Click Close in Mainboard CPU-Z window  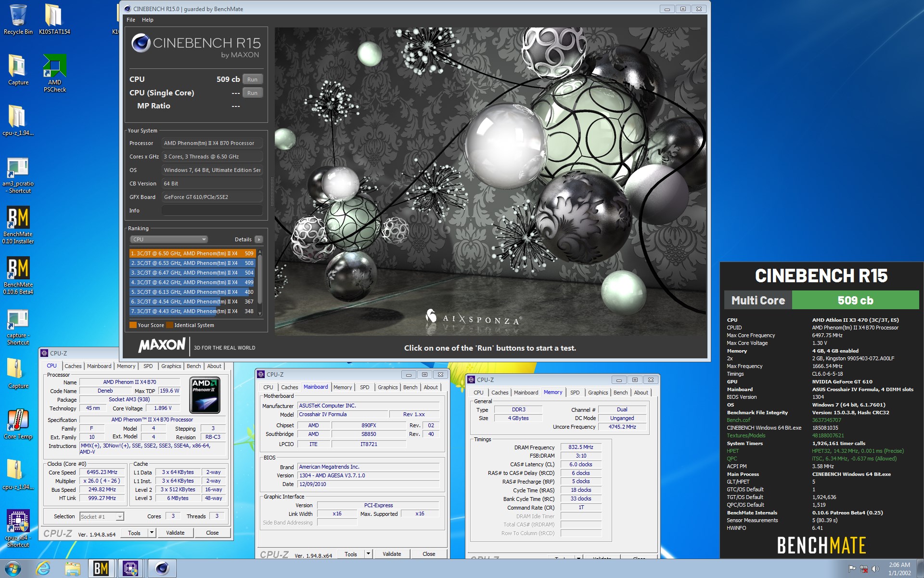tap(429, 554)
